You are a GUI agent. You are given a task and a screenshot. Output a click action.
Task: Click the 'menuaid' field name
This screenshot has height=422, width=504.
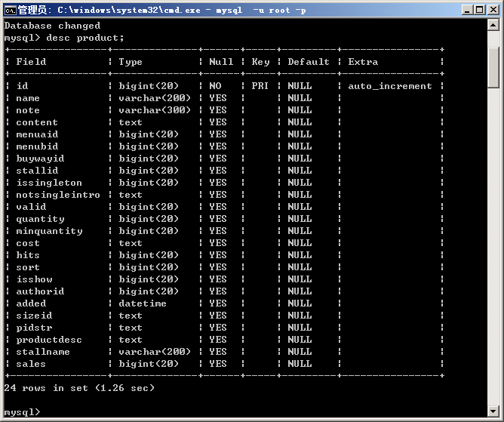point(37,134)
